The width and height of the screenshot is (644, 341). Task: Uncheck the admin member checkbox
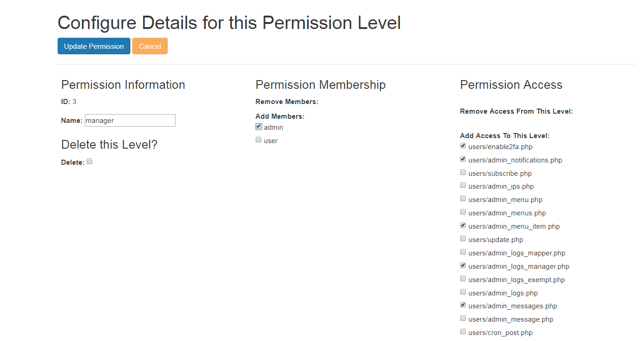pos(259,127)
